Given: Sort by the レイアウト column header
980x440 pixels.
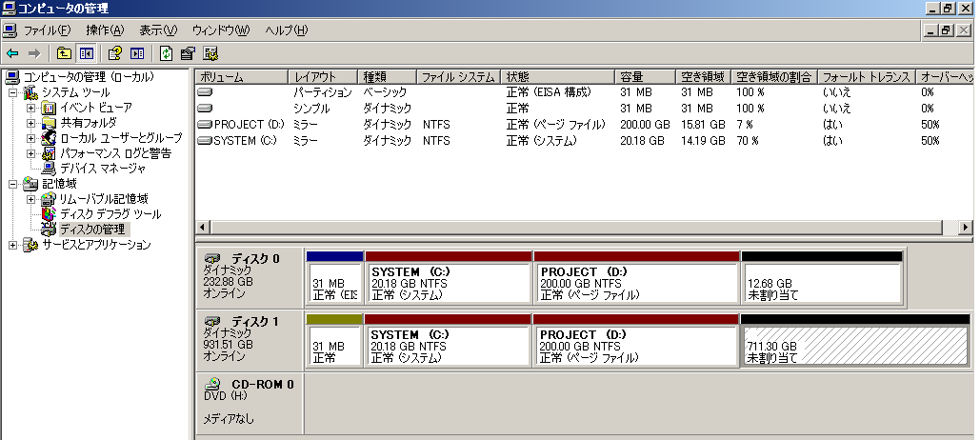Looking at the screenshot, I should (323, 77).
